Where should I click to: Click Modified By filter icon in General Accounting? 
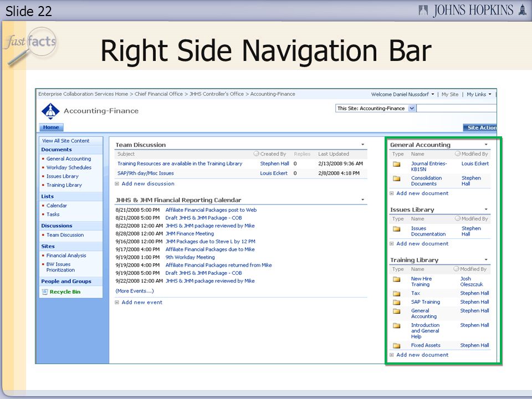click(x=458, y=154)
